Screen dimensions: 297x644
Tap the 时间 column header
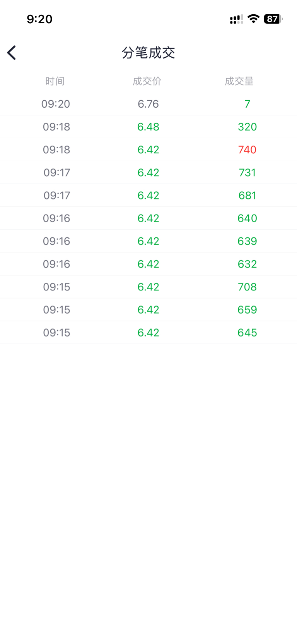pos(55,81)
